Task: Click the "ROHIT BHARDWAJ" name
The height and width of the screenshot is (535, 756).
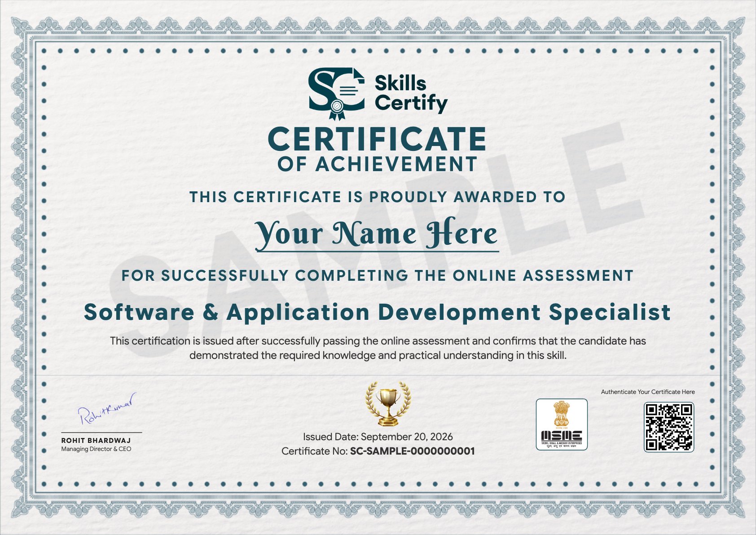Action: click(96, 440)
